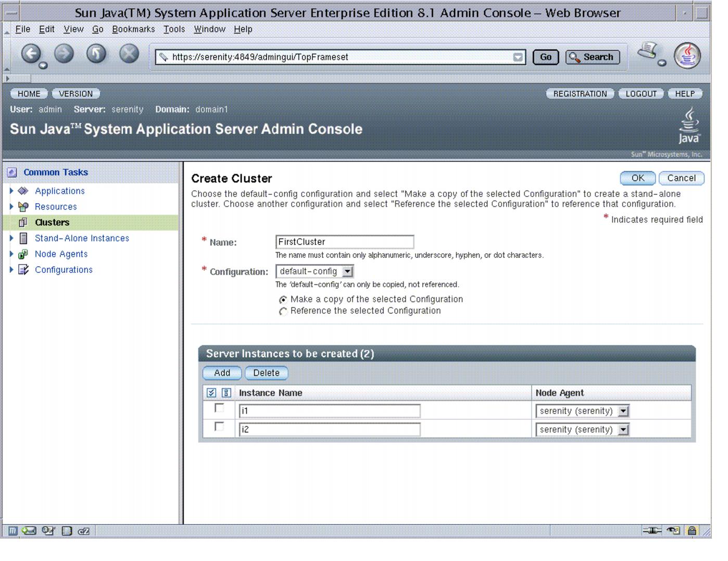This screenshot has width=728, height=561.
Task: Click the URL address bar
Action: [341, 57]
